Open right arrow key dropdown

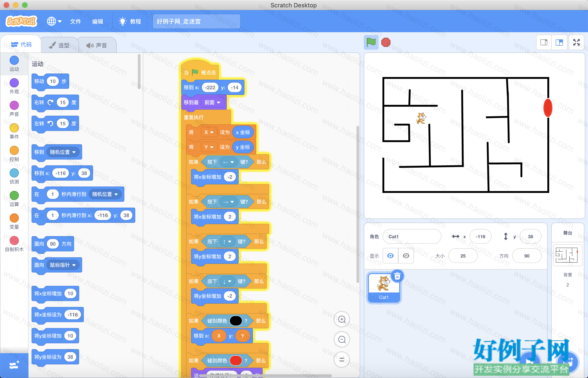(x=229, y=202)
